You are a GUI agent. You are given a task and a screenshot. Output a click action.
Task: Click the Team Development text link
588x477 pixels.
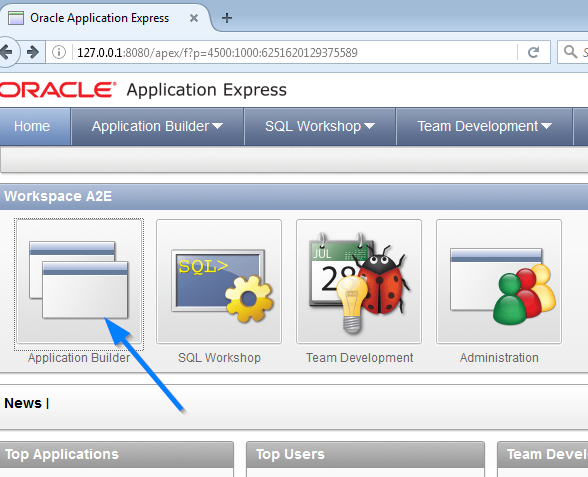[x=359, y=358]
